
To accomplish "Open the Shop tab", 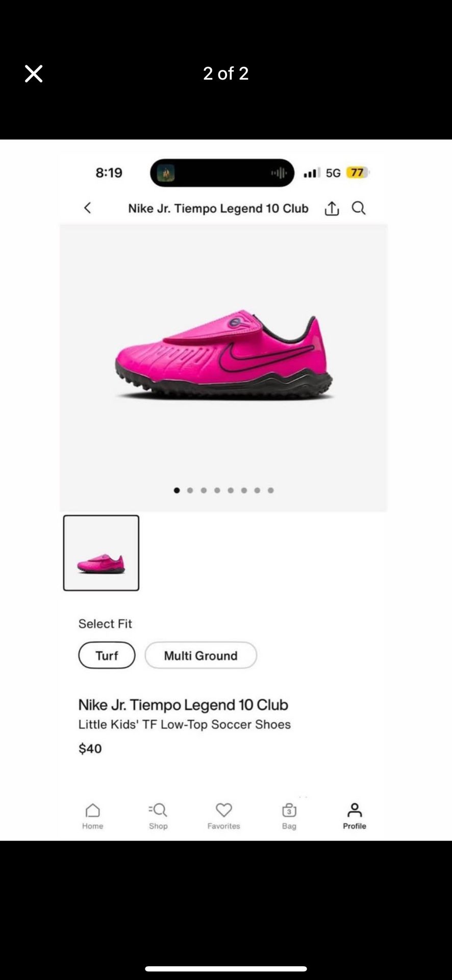I will (158, 816).
